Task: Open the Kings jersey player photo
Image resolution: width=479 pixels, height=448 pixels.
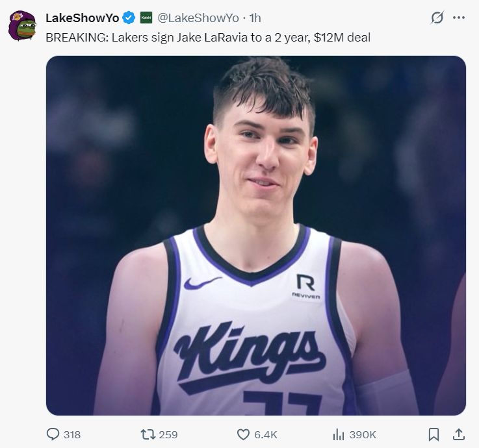Action: click(x=255, y=235)
